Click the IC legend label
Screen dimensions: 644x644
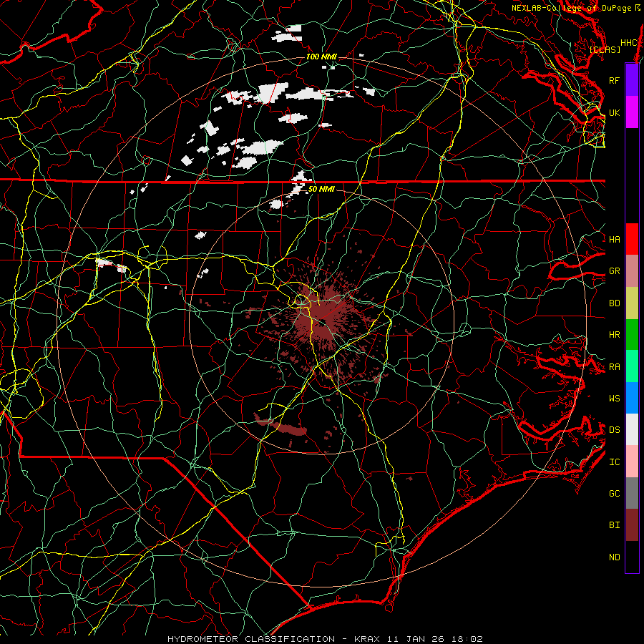click(615, 462)
